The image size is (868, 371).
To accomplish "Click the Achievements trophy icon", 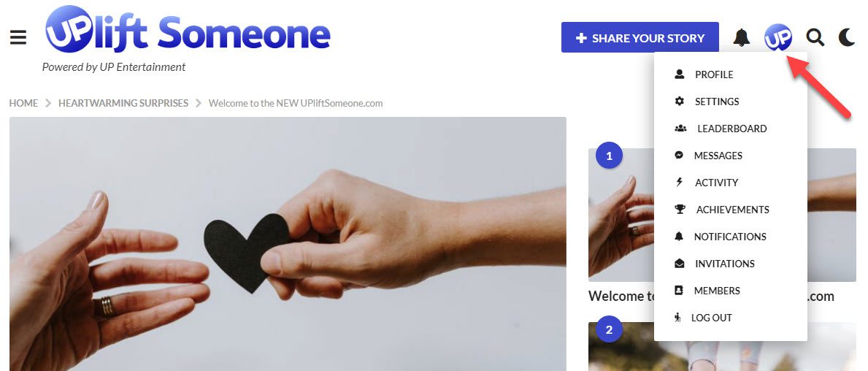I will coord(680,210).
